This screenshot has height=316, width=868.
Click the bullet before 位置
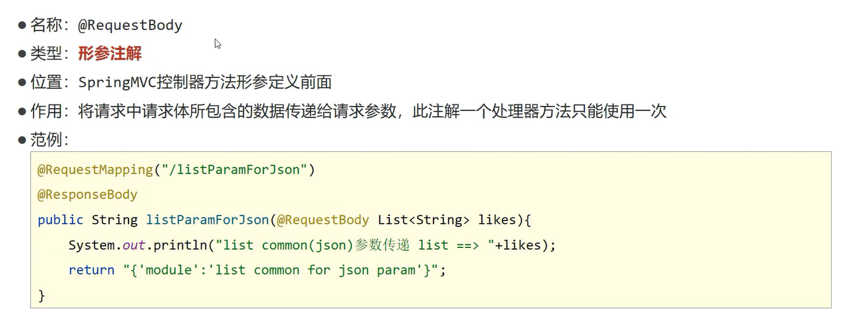pyautogui.click(x=22, y=82)
